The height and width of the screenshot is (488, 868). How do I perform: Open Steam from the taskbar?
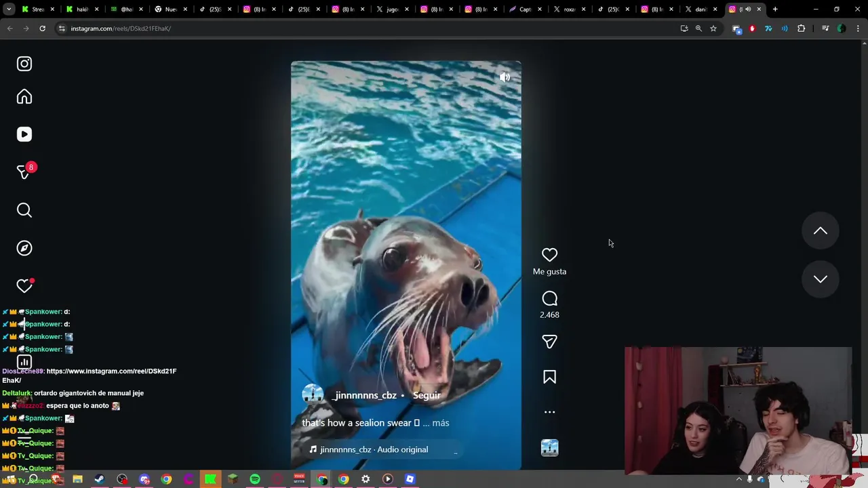100,479
